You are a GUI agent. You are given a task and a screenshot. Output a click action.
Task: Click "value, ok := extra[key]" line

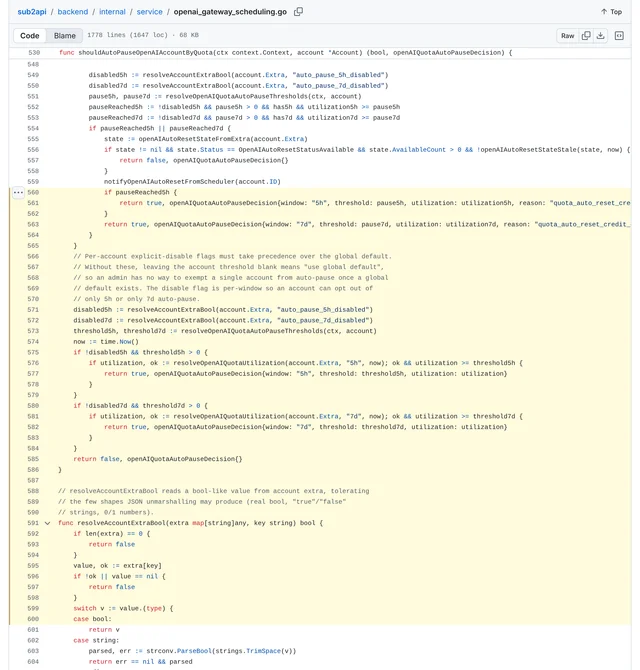(x=117, y=566)
